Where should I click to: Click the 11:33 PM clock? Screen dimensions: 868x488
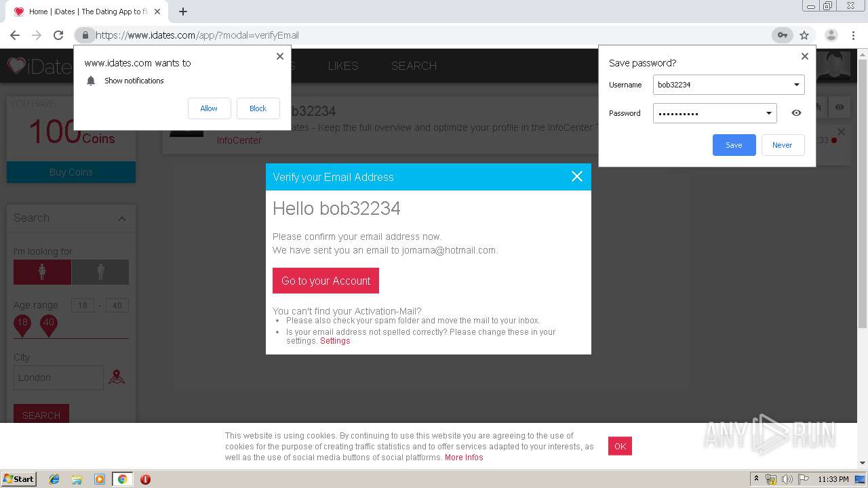[833, 479]
